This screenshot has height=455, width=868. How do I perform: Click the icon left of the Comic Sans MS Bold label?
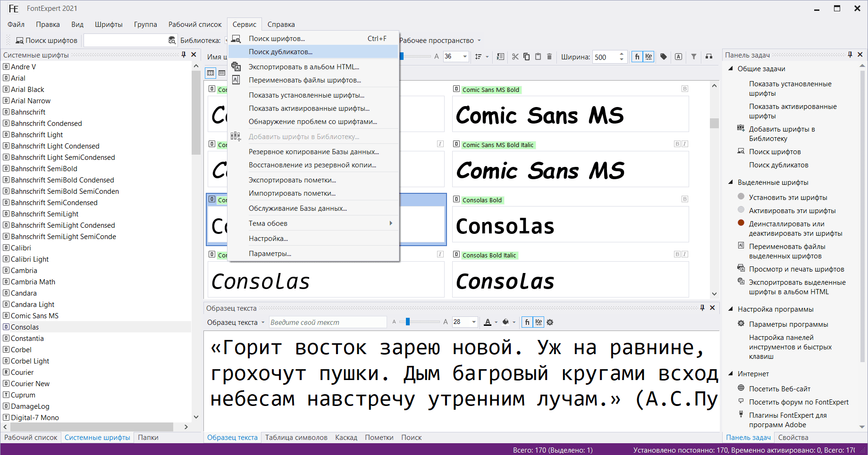456,89
